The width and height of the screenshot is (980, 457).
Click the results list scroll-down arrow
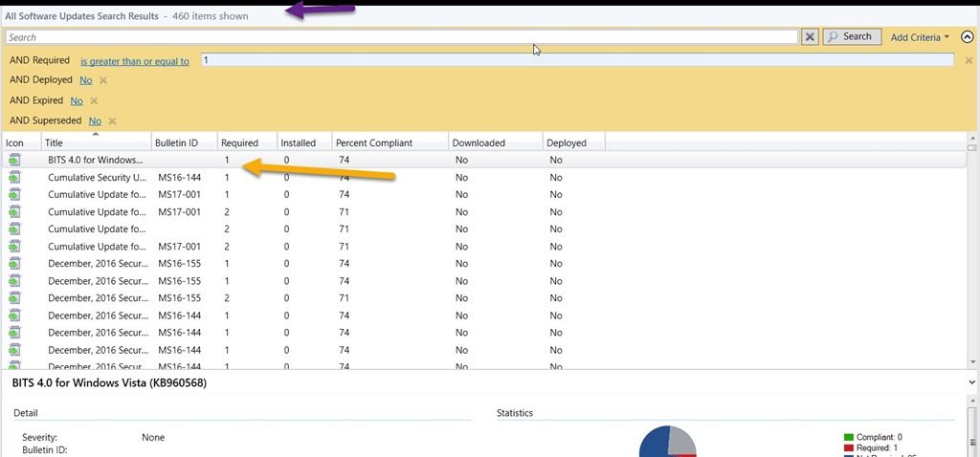(x=972, y=362)
